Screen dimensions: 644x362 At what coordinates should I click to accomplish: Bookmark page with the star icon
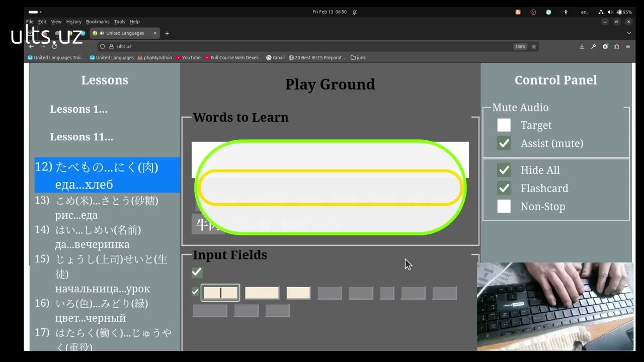point(534,46)
